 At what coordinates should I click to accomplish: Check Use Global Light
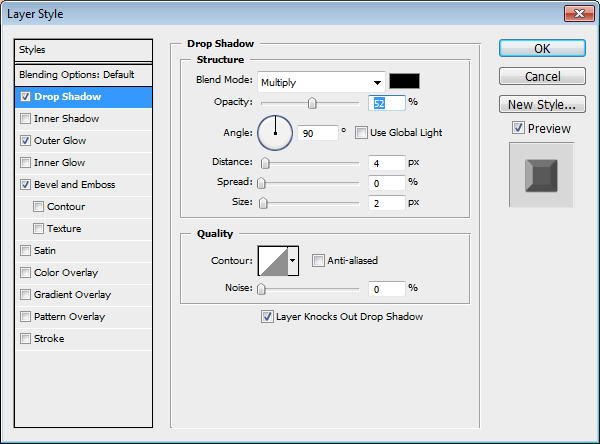(361, 133)
